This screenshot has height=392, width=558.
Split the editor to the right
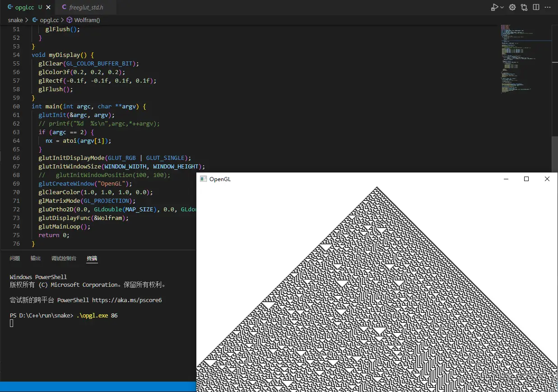(x=536, y=7)
